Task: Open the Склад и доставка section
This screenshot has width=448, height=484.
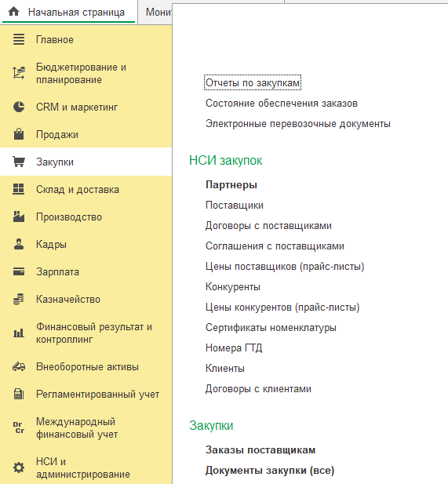Action: click(x=86, y=189)
